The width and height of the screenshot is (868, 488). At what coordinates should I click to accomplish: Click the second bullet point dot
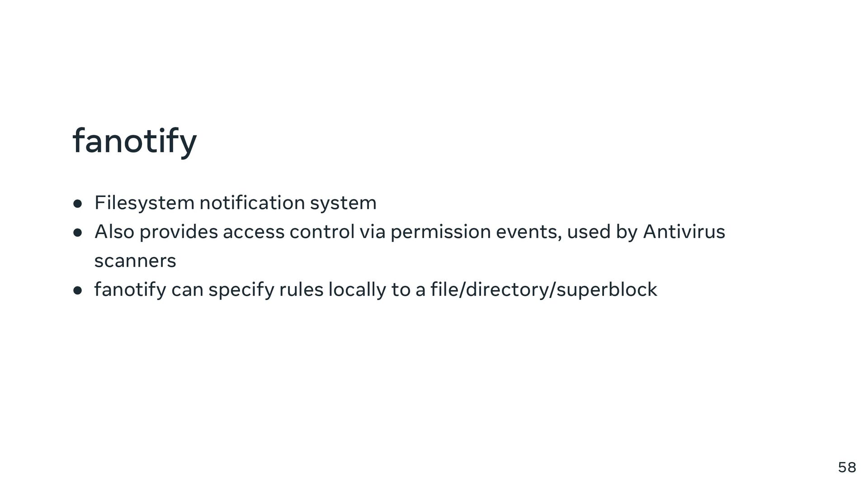78,233
